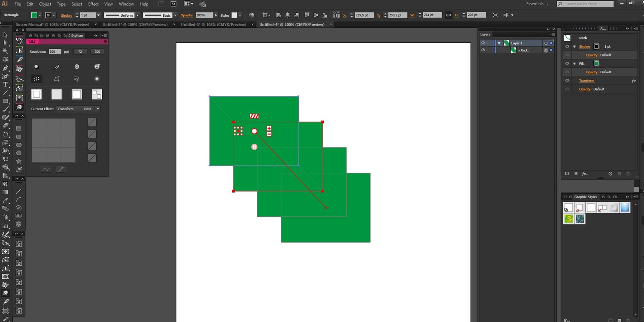Open the Window menu
Image resolution: width=644 pixels, height=322 pixels.
pos(126,4)
